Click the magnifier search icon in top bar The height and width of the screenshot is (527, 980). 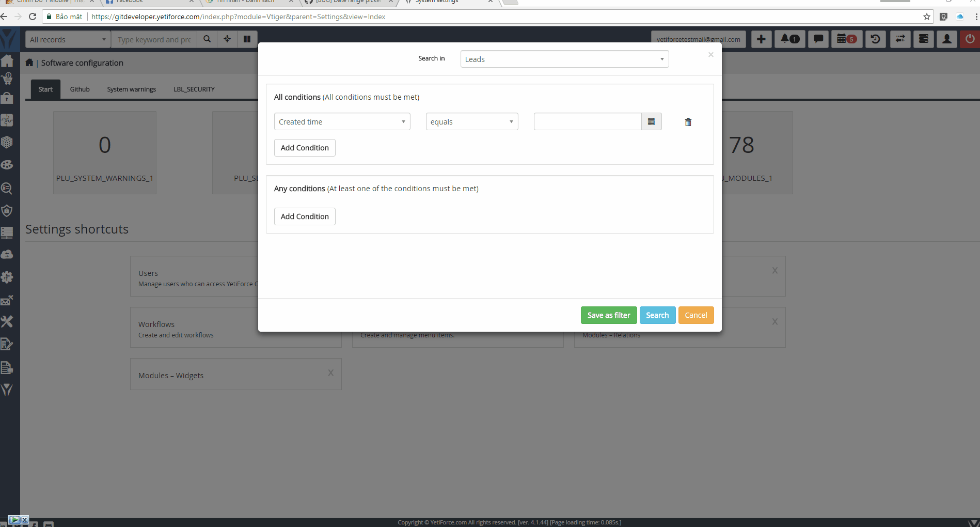pyautogui.click(x=207, y=39)
